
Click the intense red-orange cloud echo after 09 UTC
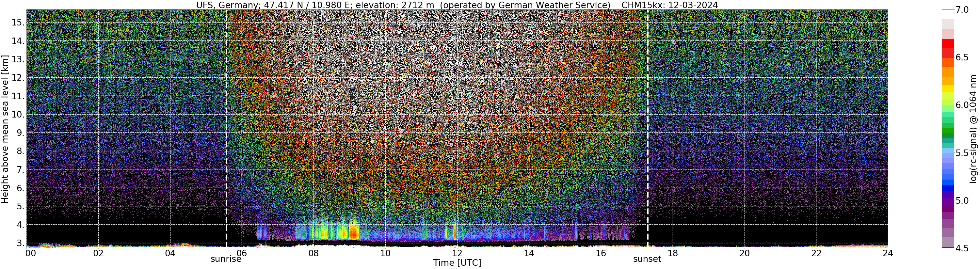click(x=354, y=231)
